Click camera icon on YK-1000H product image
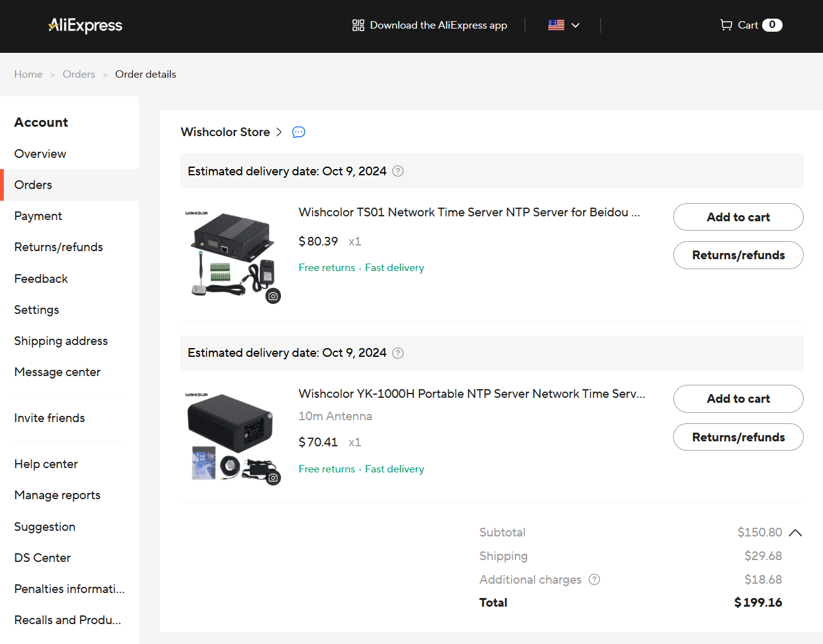 (273, 478)
